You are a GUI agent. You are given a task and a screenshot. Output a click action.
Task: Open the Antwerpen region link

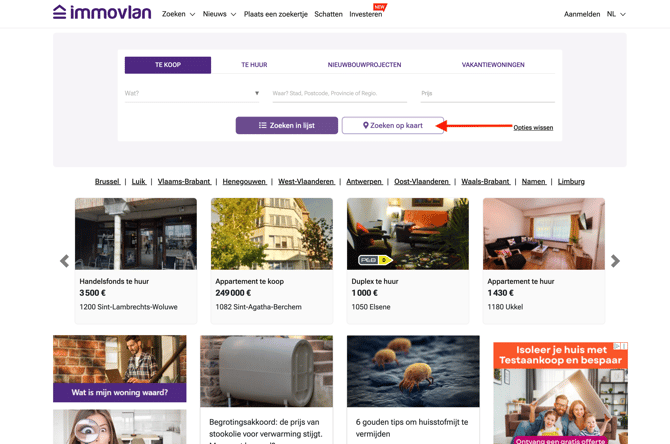pyautogui.click(x=364, y=182)
